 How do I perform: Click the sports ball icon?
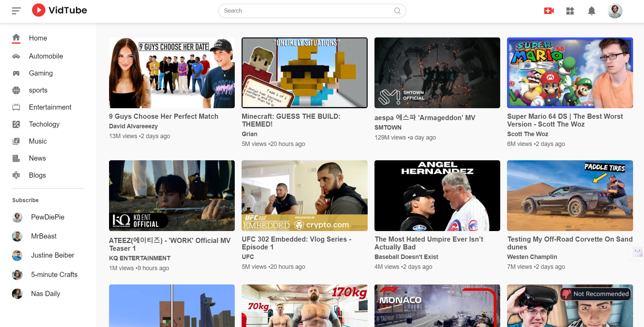tap(16, 90)
